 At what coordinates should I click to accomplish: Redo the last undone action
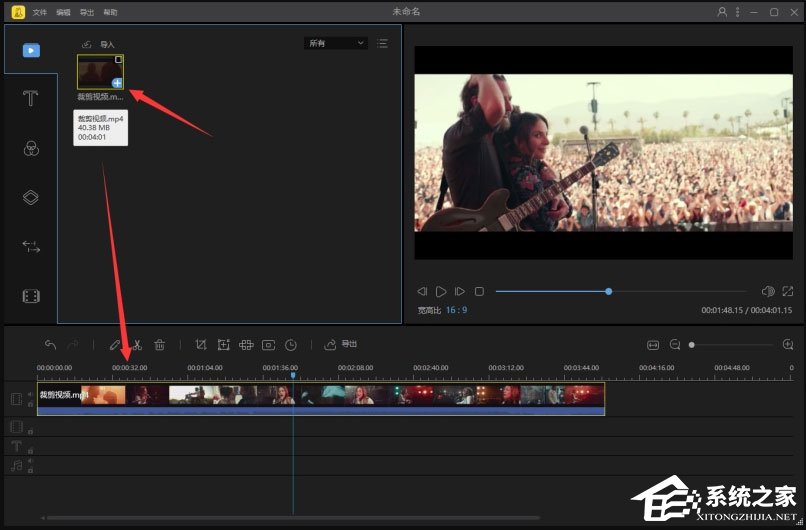click(73, 344)
